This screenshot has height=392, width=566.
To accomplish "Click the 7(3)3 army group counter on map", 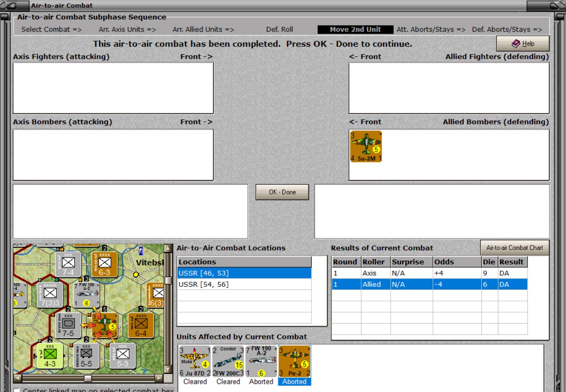I will [50, 295].
